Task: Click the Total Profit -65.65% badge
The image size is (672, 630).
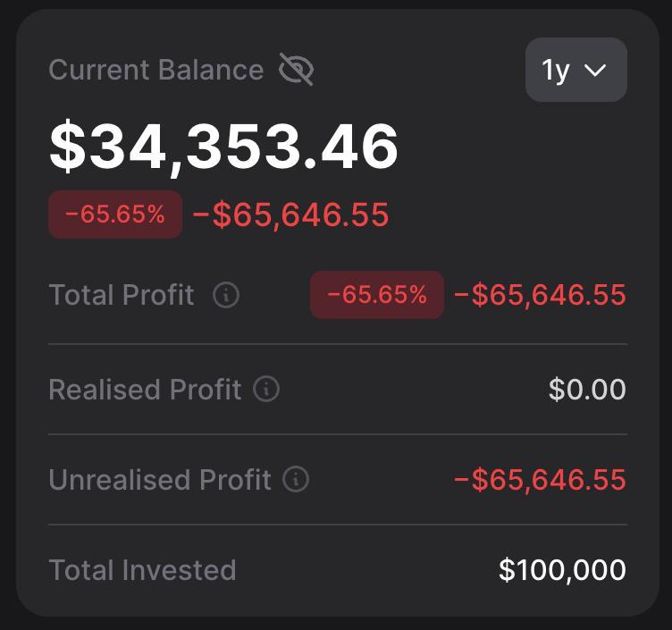Action: click(377, 295)
